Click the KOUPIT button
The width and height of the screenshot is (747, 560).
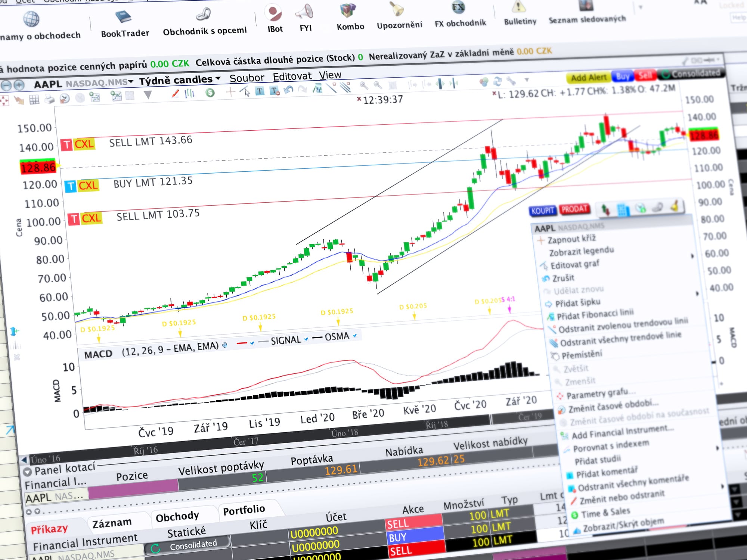tap(543, 211)
